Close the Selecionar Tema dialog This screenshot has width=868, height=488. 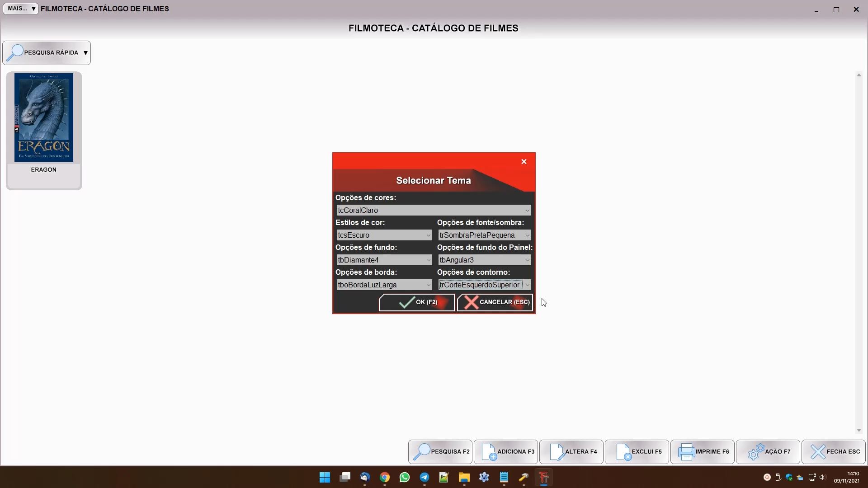pyautogui.click(x=524, y=161)
